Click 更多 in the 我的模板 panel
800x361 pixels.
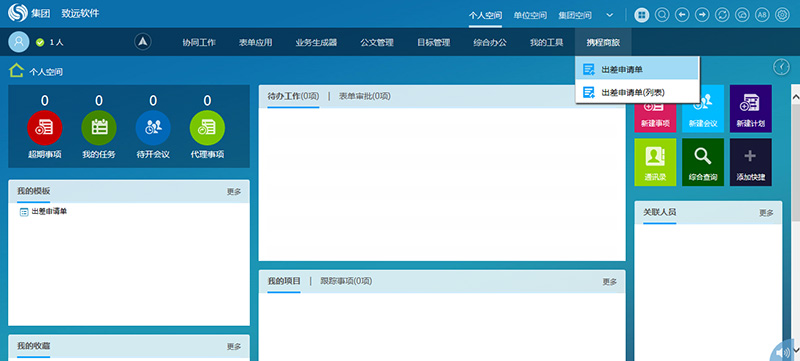(234, 192)
